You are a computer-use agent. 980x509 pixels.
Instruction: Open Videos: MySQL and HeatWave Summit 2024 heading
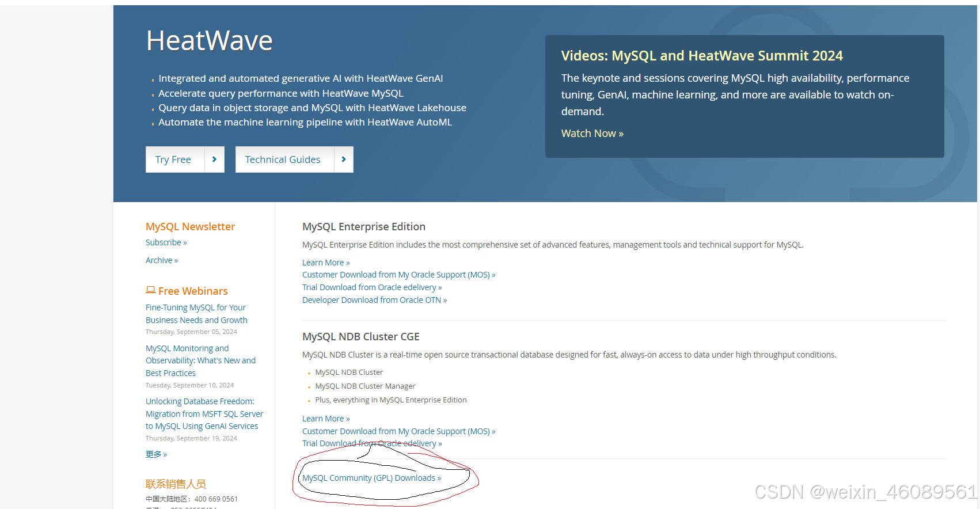coord(702,56)
